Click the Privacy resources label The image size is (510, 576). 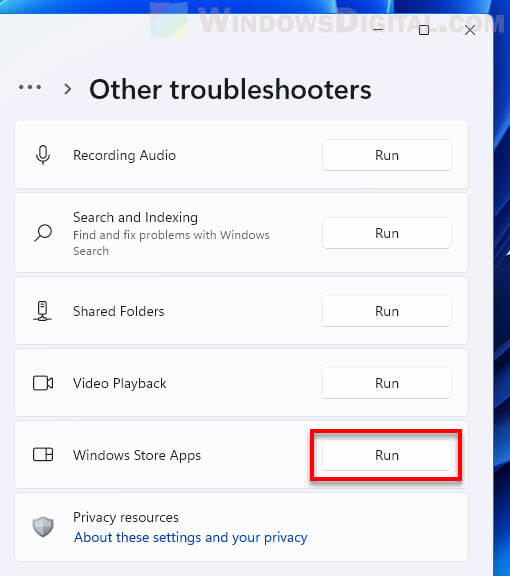point(126,517)
